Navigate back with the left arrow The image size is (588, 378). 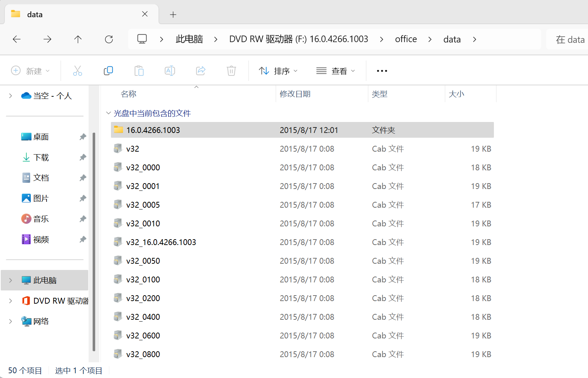(x=17, y=39)
